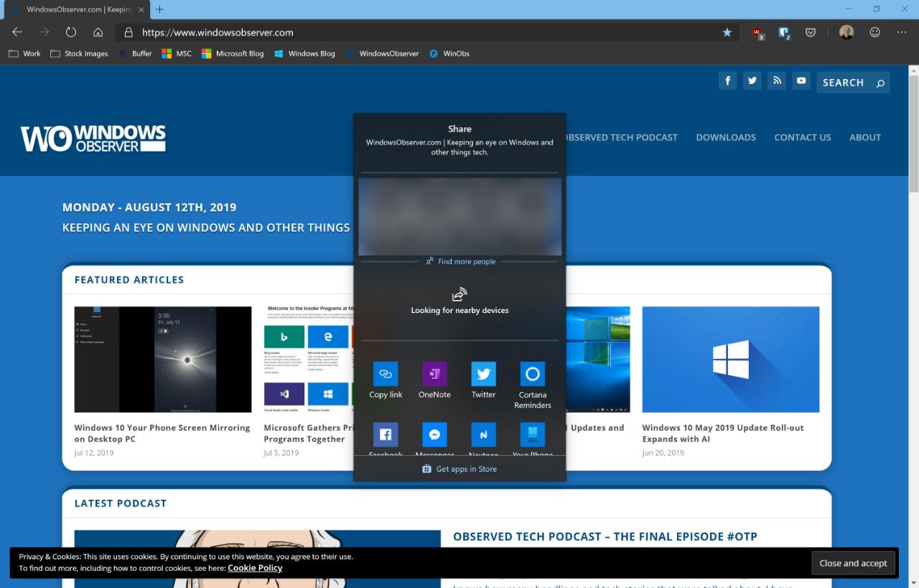Share to OneNote

coord(434,381)
